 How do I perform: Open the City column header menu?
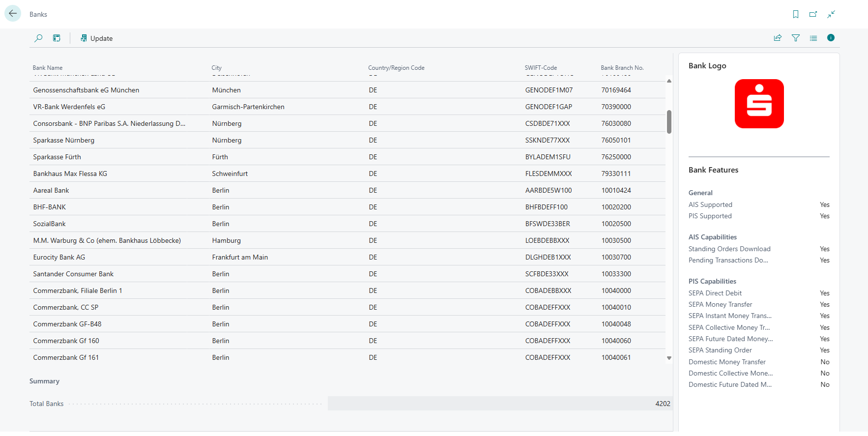click(x=217, y=68)
